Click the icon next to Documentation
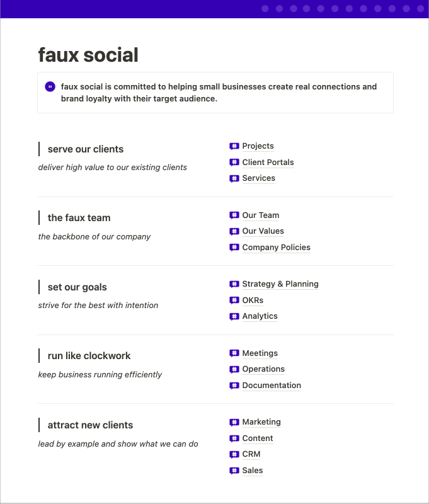Image resolution: width=429 pixels, height=504 pixels. [234, 386]
